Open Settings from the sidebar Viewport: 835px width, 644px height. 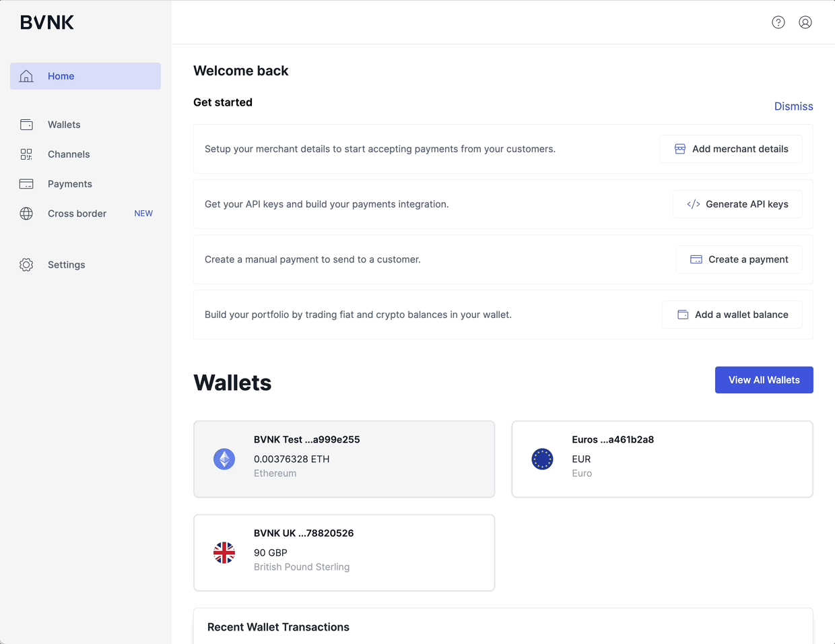(x=86, y=265)
